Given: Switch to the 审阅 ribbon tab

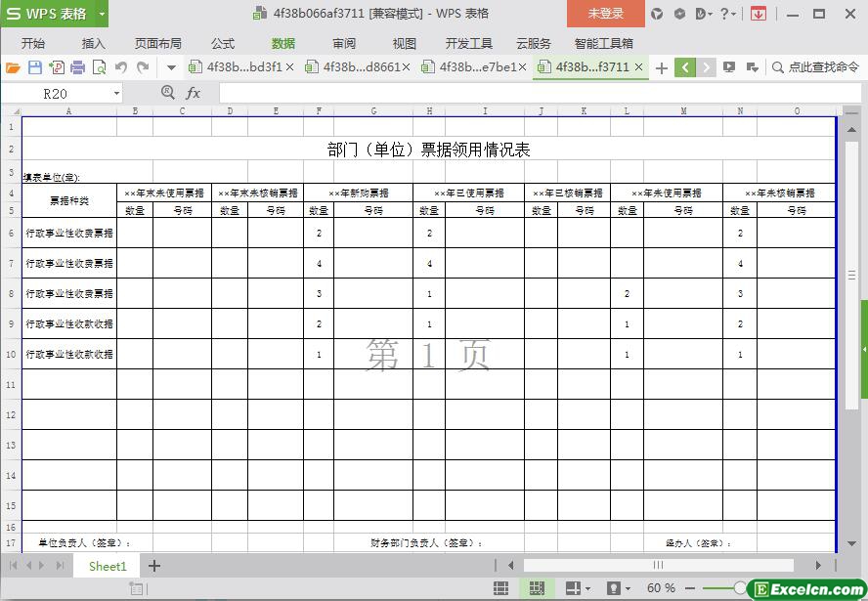Looking at the screenshot, I should 344,43.
